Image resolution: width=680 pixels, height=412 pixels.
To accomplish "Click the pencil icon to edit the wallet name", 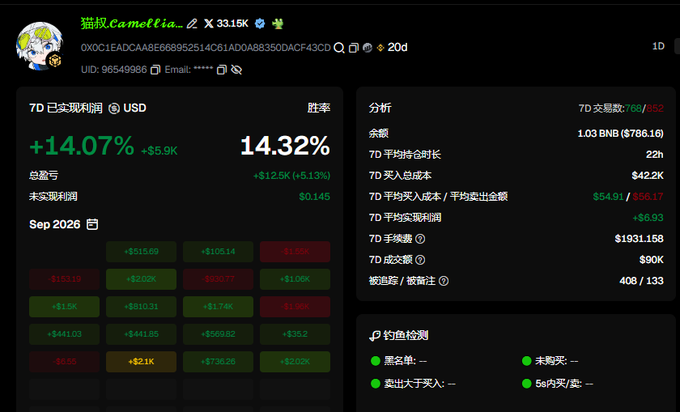I will (x=192, y=24).
